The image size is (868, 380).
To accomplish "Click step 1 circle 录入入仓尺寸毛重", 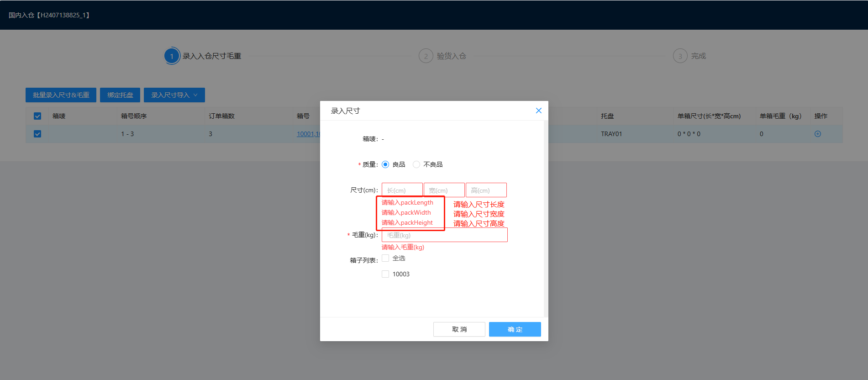I will tap(172, 56).
